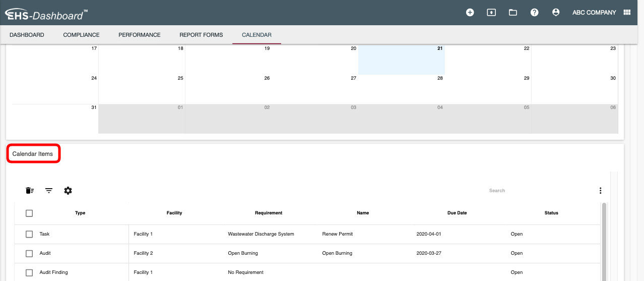This screenshot has width=644, height=281.
Task: Switch to the Compliance tab
Action: tap(81, 35)
